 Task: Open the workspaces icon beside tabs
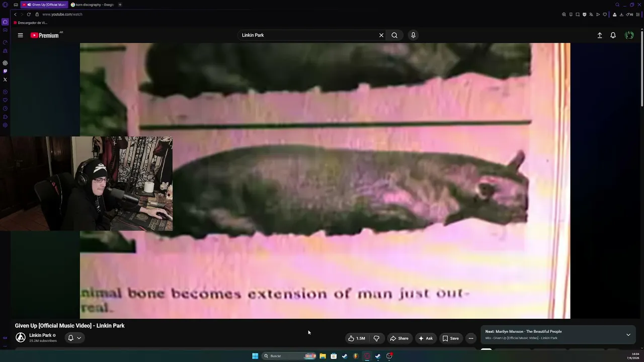tap(16, 5)
